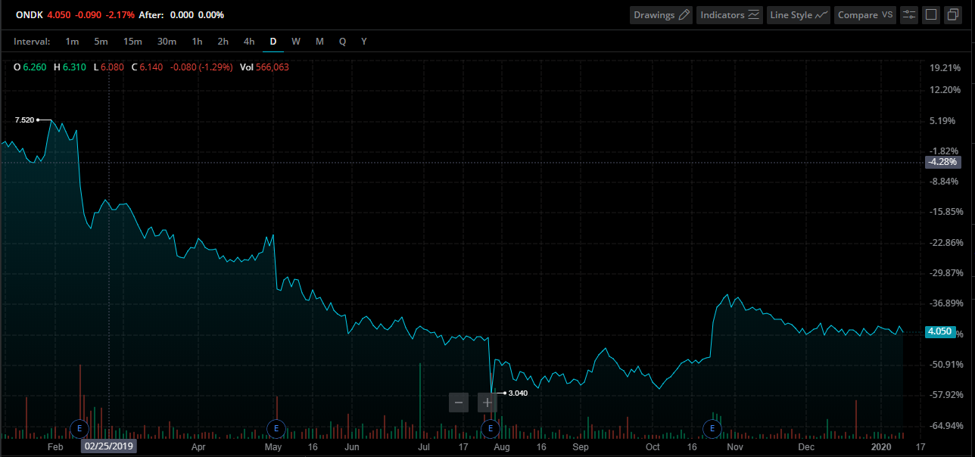Click the earnings E marker in May
975x457 pixels.
275,428
